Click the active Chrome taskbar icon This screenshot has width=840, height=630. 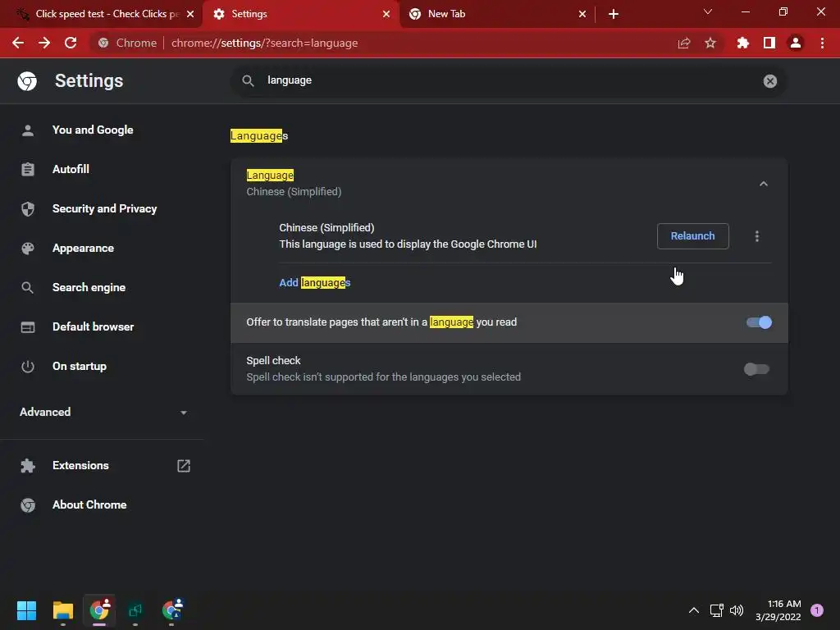click(x=99, y=609)
